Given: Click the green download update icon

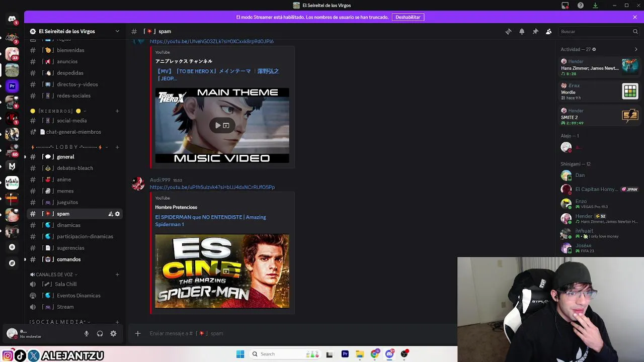Looking at the screenshot, I should point(595,6).
